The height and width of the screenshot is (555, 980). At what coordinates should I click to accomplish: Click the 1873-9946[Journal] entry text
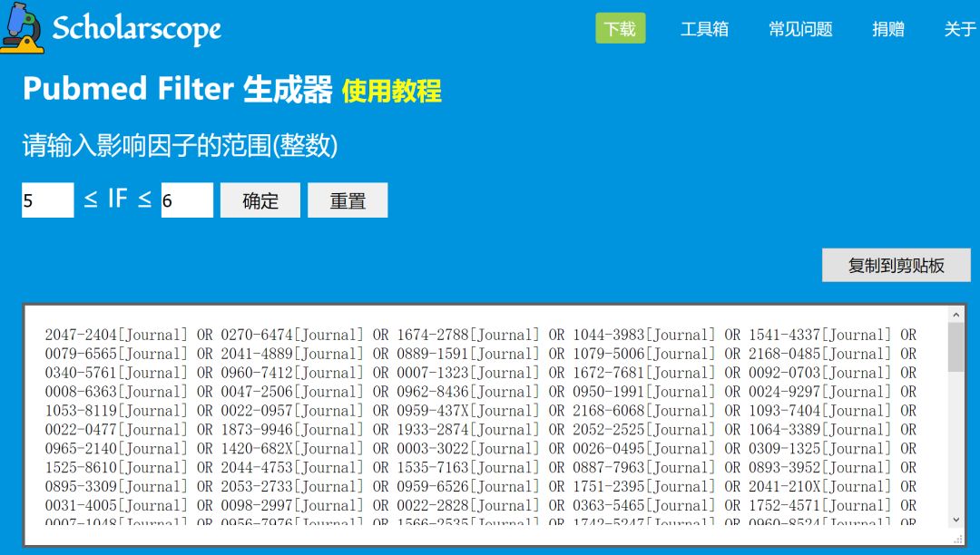292,430
